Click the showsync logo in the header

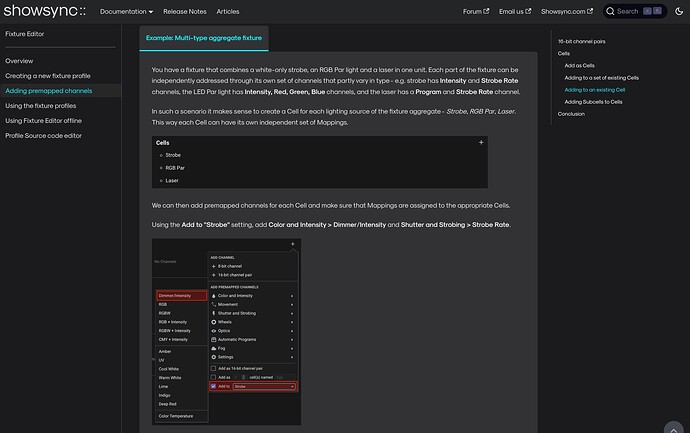[x=45, y=11]
